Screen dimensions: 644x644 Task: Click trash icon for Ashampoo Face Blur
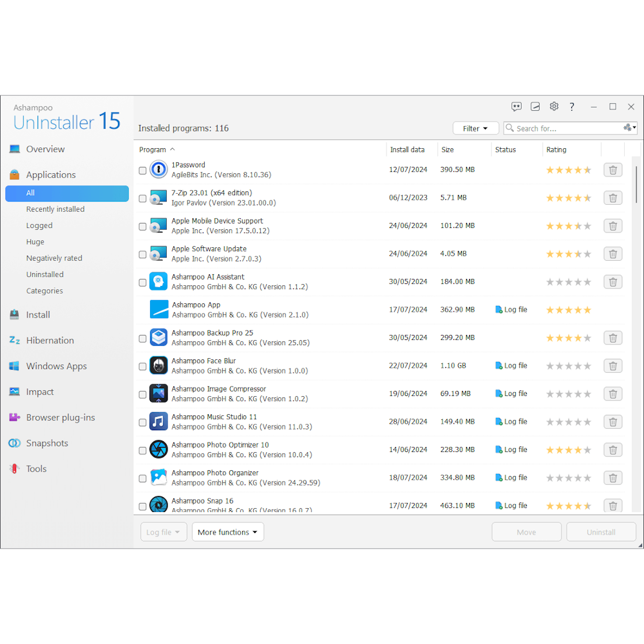(613, 366)
